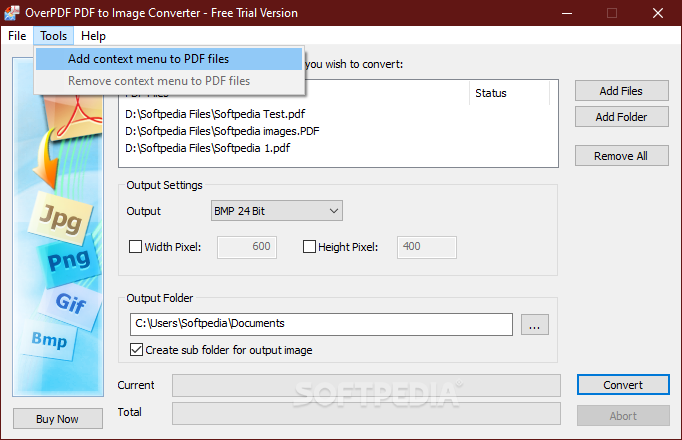Click the PDF Acrobat logo in side banner
Image resolution: width=682 pixels, height=440 pixels.
pos(75,117)
